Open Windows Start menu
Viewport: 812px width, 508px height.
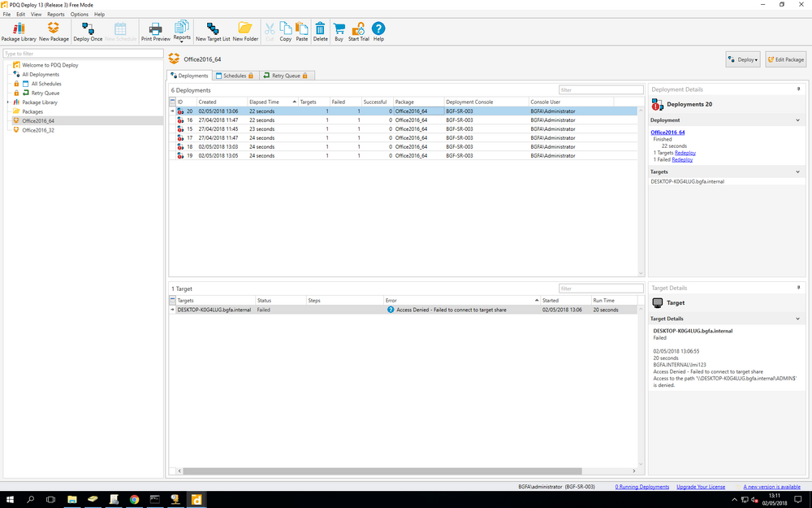point(10,500)
